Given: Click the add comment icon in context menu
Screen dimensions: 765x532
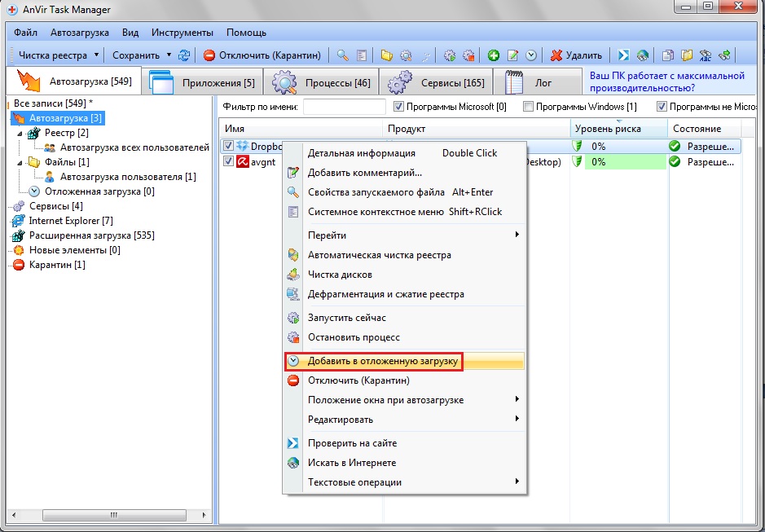Looking at the screenshot, I should 292,172.
